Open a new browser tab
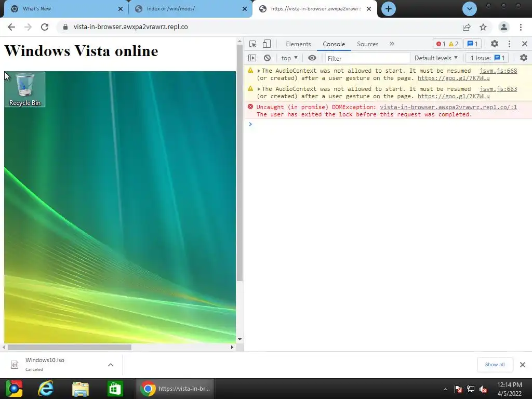Screen dimensions: 532x399 click(x=389, y=9)
